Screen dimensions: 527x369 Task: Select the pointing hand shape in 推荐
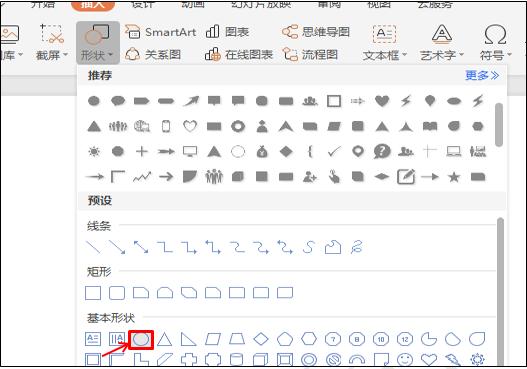pos(334,177)
